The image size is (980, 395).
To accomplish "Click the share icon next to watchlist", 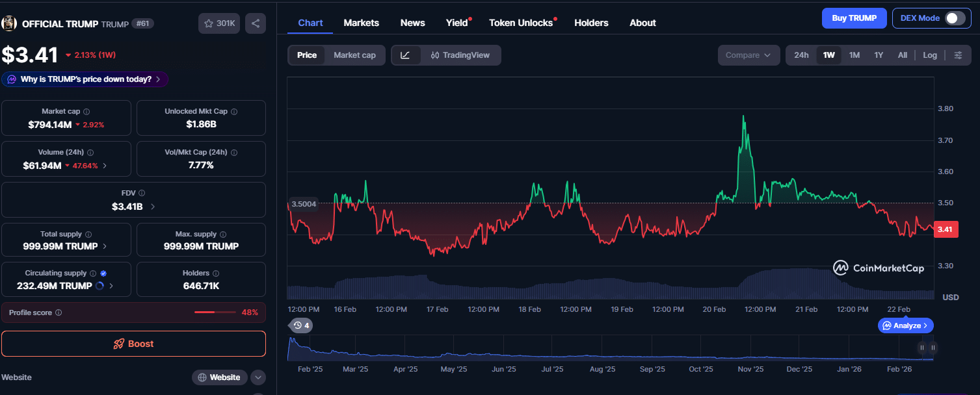I will click(x=256, y=23).
